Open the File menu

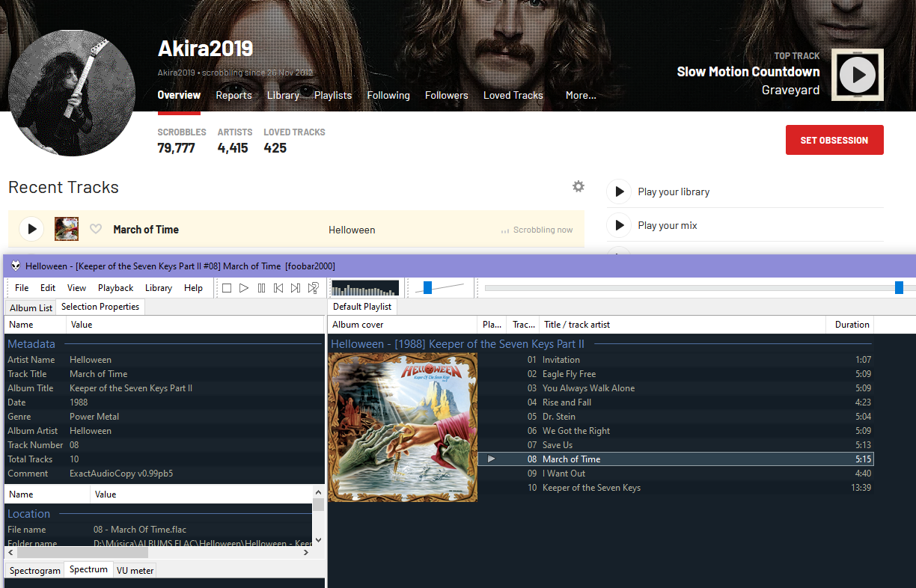point(22,288)
